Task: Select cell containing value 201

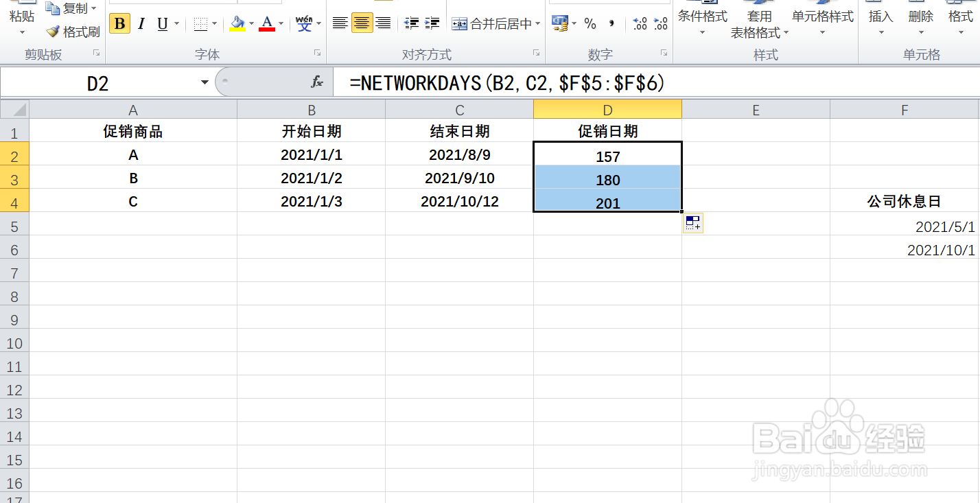Action: 608,202
